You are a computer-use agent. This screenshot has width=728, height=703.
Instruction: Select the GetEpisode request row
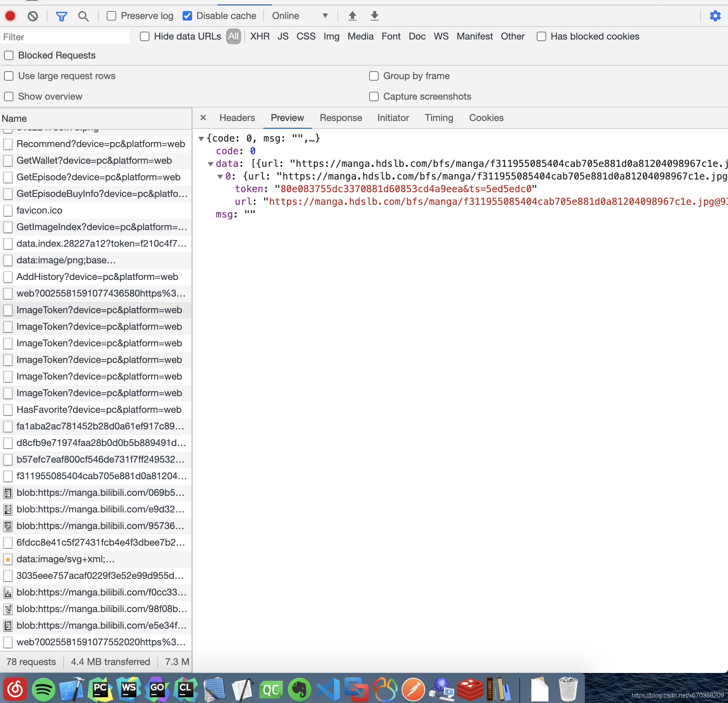click(96, 177)
